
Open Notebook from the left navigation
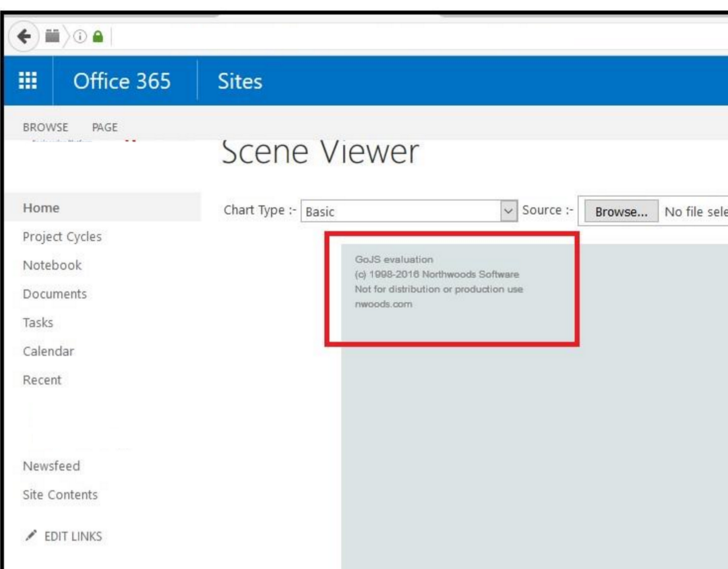52,265
